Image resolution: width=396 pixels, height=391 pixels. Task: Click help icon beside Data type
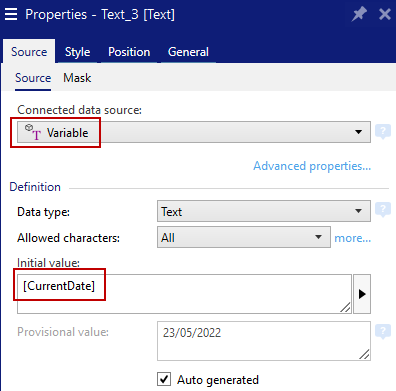(x=383, y=210)
